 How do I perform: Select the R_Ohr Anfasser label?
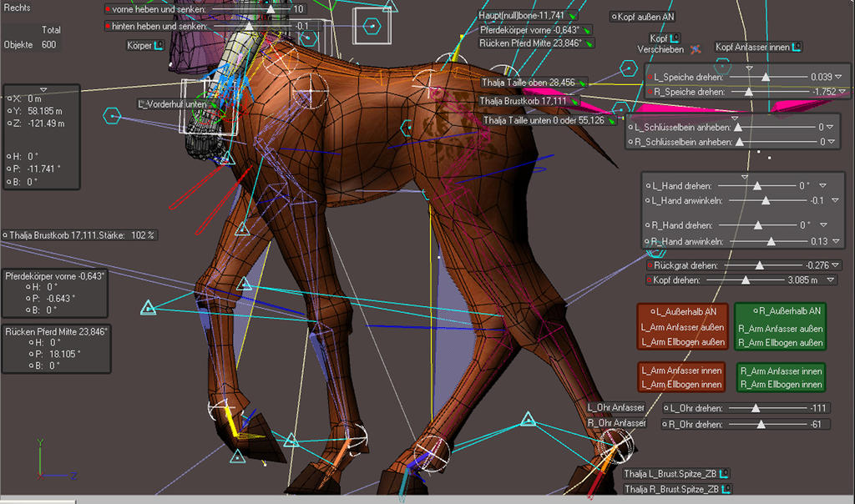click(616, 423)
